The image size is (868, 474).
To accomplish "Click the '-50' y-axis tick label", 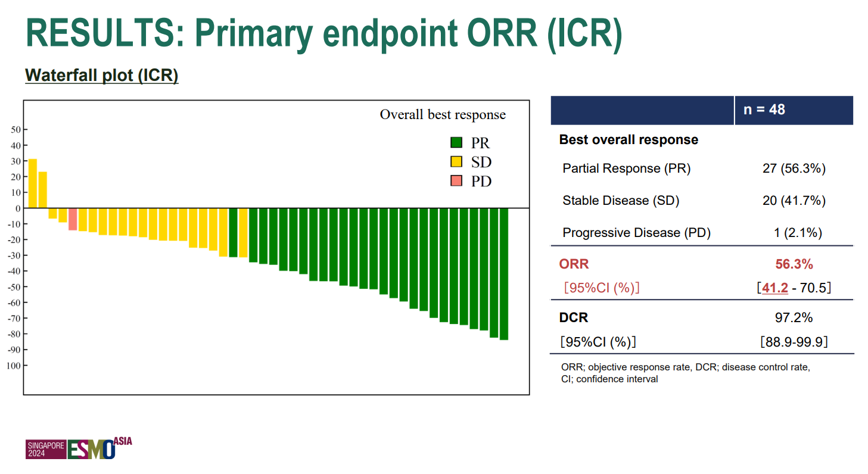I will click(x=14, y=287).
